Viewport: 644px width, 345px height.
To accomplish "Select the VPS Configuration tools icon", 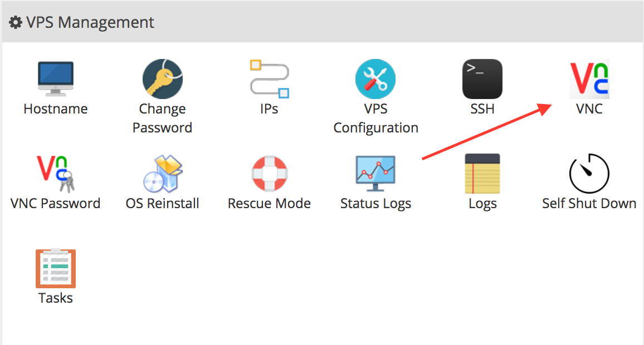I will (375, 79).
